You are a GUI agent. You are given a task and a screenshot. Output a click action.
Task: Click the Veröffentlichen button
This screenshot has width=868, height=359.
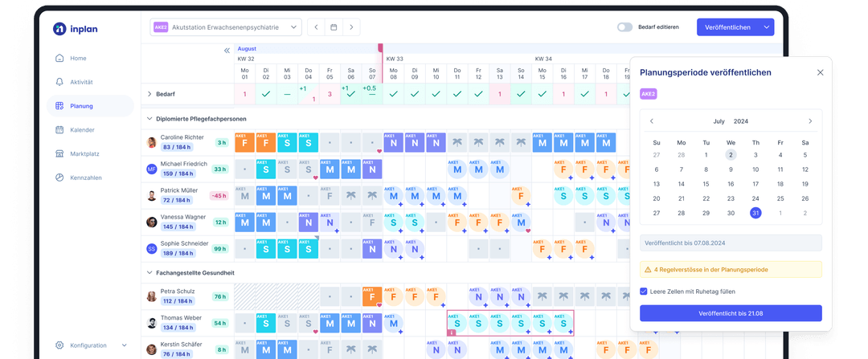(x=727, y=27)
